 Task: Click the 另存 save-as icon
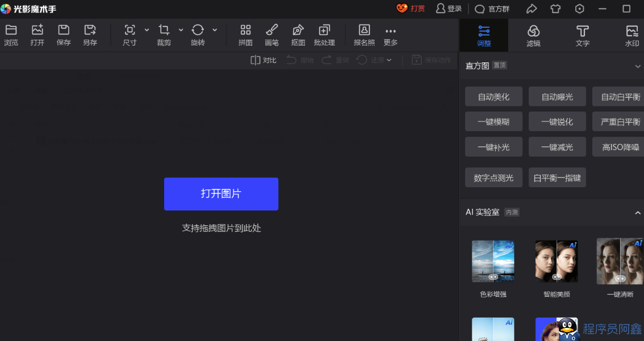coord(90,30)
